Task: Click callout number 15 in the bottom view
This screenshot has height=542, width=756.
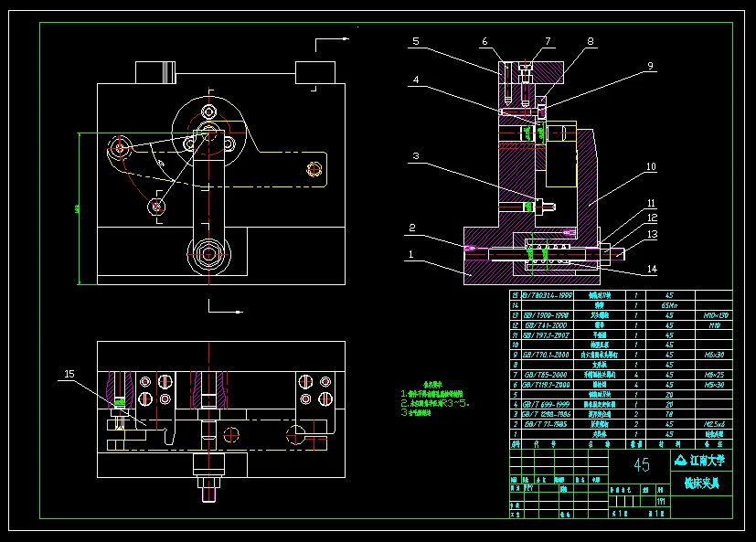Action: click(x=69, y=374)
